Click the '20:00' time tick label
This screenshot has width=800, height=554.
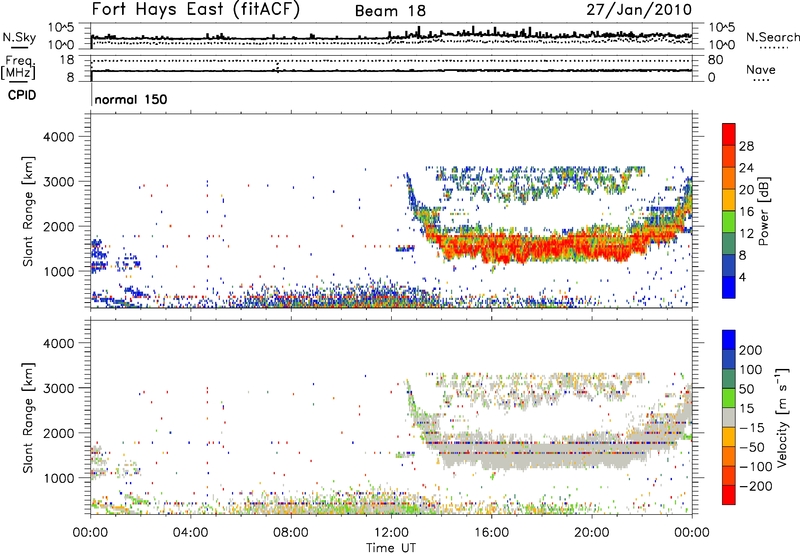(591, 533)
